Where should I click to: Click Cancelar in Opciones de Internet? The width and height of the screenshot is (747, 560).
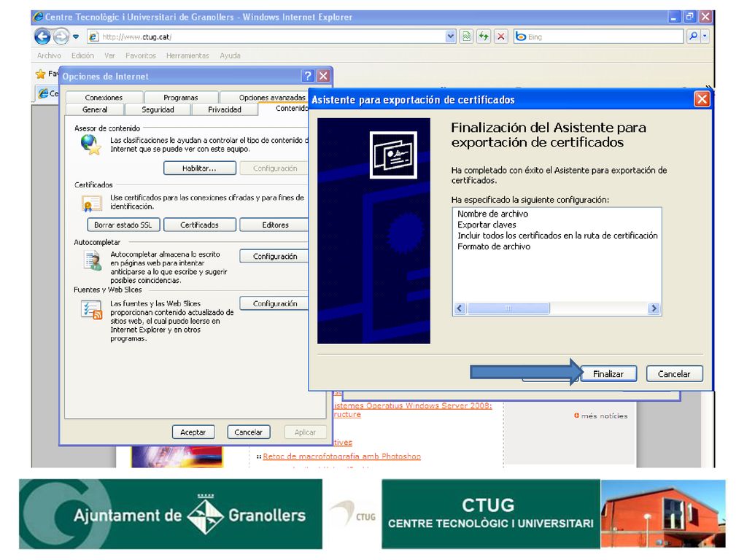248,432
